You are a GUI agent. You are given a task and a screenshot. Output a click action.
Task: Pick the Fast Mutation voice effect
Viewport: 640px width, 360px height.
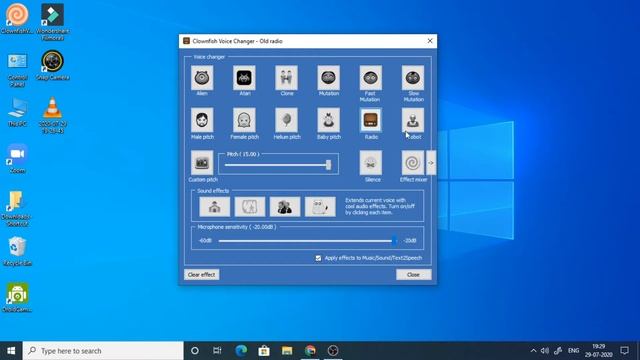click(x=371, y=78)
